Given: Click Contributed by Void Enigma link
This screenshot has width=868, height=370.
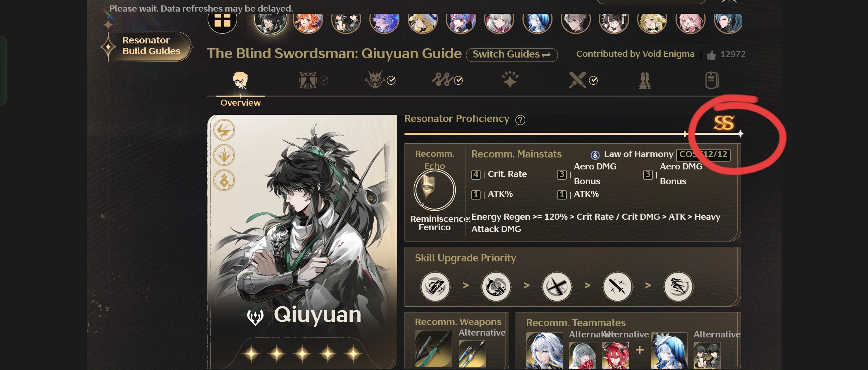Looking at the screenshot, I should [635, 54].
